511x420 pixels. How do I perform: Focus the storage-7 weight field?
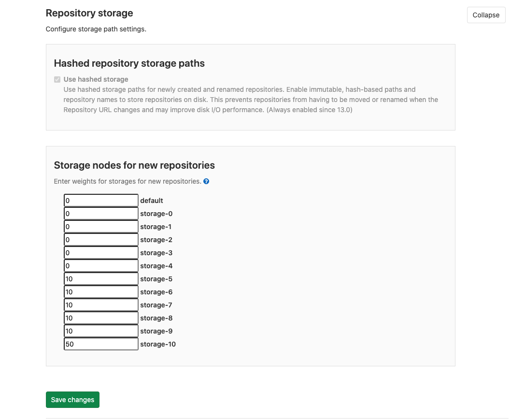click(x=100, y=304)
